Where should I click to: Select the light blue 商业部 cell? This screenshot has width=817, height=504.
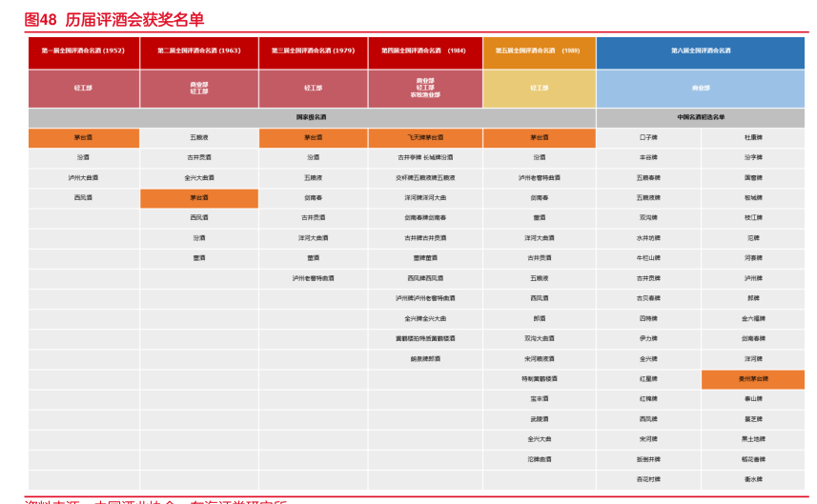701,88
